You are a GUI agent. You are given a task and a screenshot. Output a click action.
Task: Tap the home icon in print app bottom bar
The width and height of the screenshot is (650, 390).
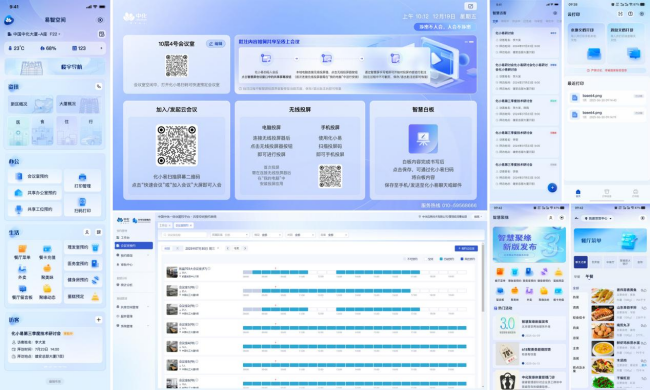tap(578, 192)
